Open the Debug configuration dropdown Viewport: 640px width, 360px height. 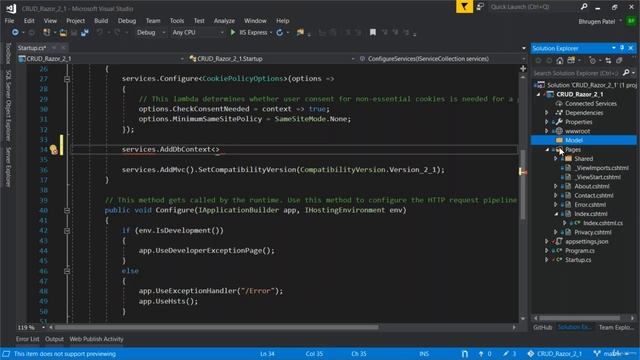pyautogui.click(x=164, y=32)
